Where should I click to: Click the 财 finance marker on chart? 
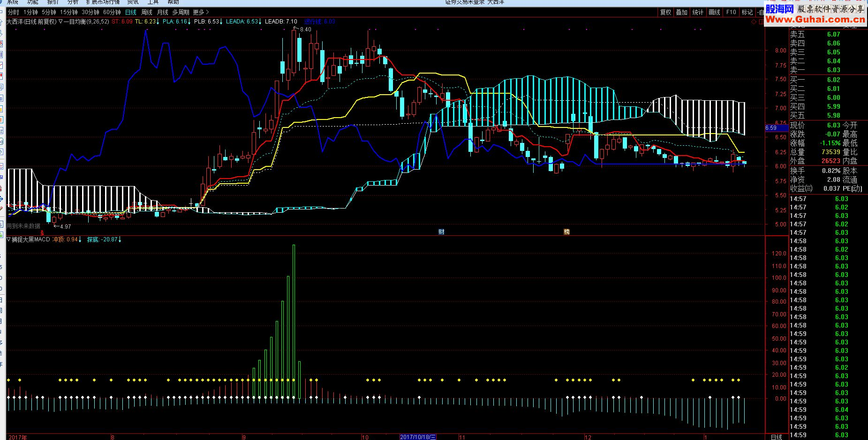(441, 231)
